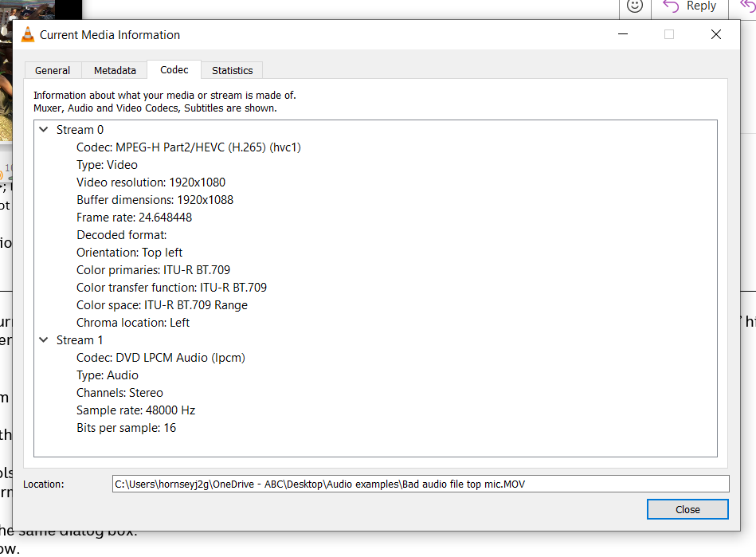
Task: Select the 'Bits per sample: 16' row
Action: (127, 428)
